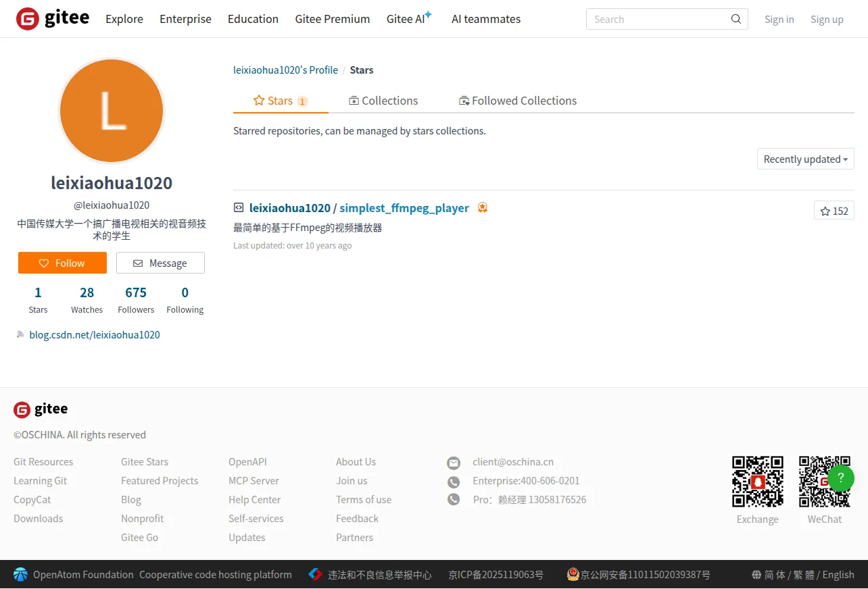Open Gitee Go footer link
868x589 pixels.
pyautogui.click(x=140, y=538)
